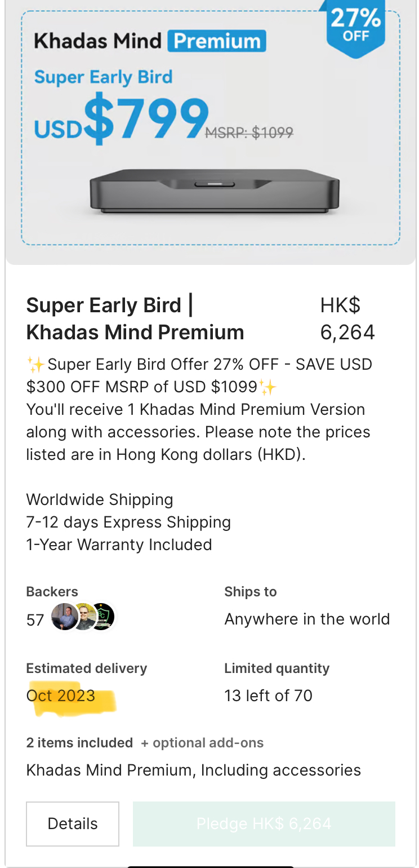Click the third backer avatar with green badge
The width and height of the screenshot is (419, 868).
coord(102,617)
